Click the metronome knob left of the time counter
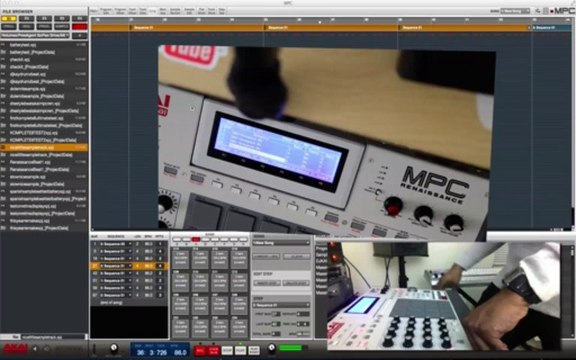Screen dimensions: 576x360 pyautogui.click(x=114, y=348)
